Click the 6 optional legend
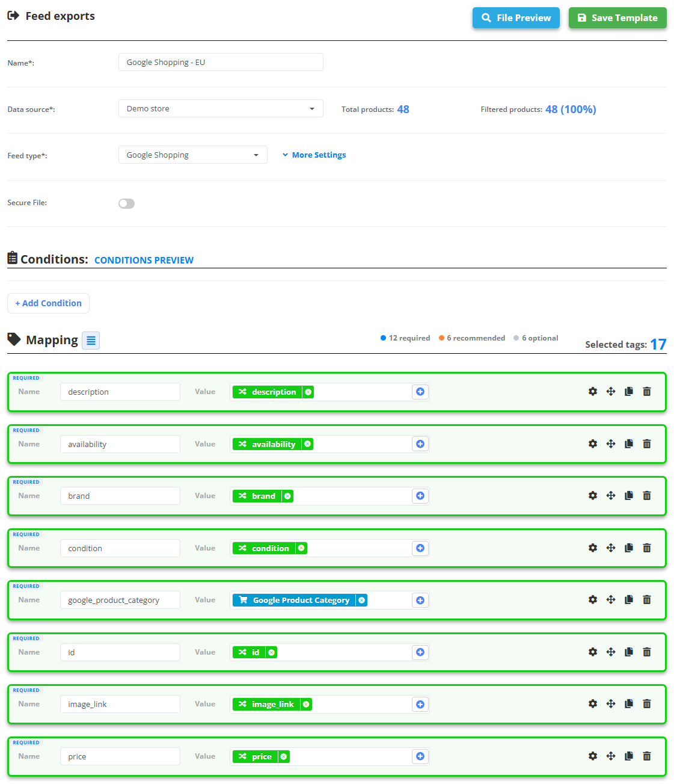 click(x=536, y=338)
